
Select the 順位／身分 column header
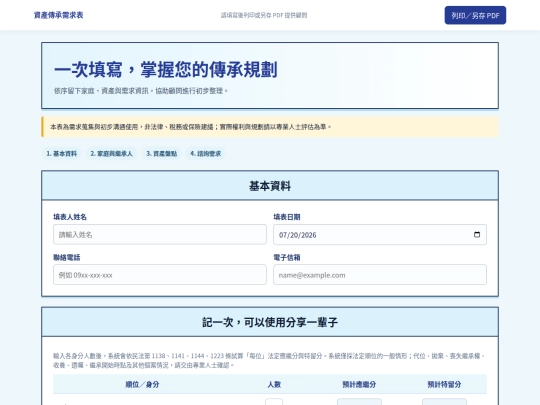(142, 384)
